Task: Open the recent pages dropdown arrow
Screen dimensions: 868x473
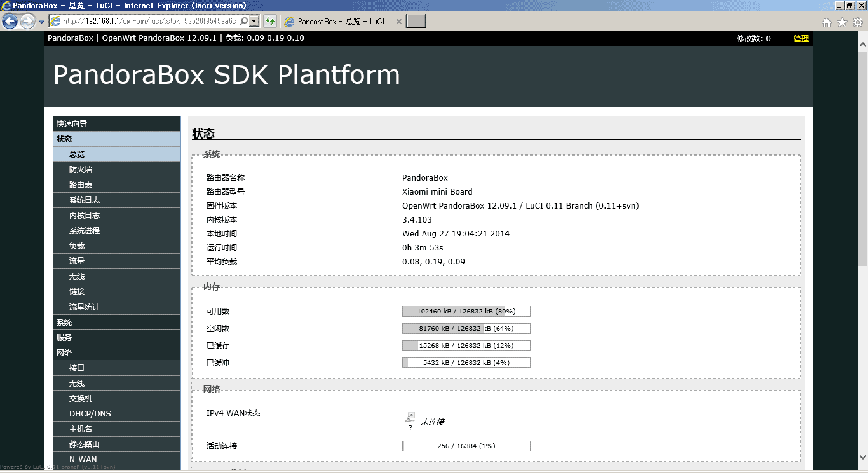Action: 41,22
